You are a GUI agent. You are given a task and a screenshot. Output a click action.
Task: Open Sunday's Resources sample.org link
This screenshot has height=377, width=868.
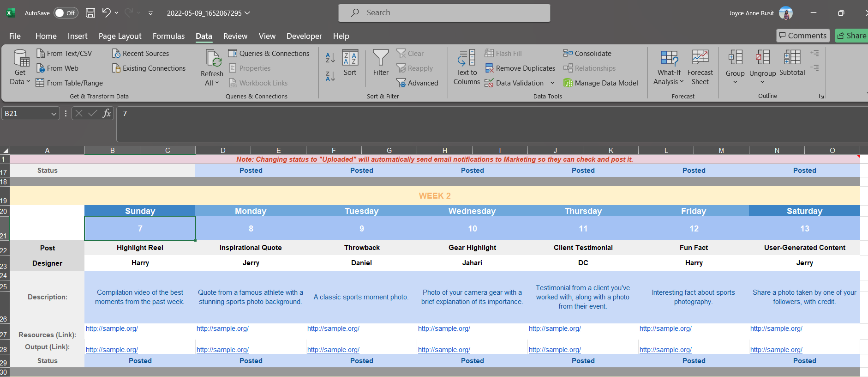112,328
